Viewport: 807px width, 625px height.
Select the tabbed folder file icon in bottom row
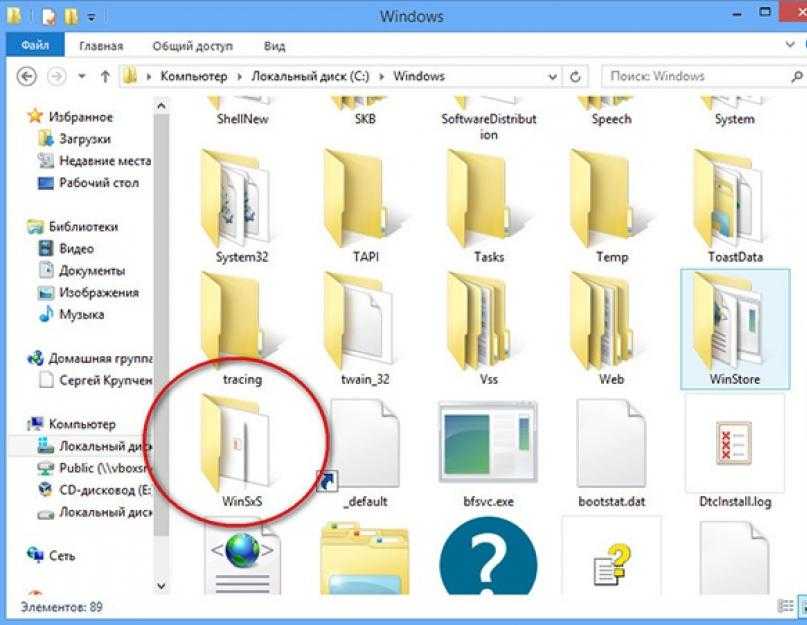click(365, 559)
